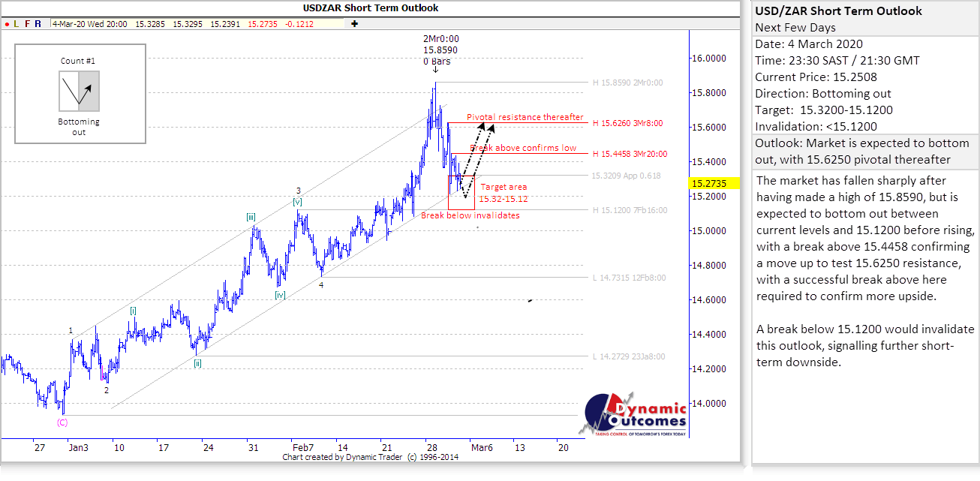Click the 14.0000 price axis label

pyautogui.click(x=709, y=404)
